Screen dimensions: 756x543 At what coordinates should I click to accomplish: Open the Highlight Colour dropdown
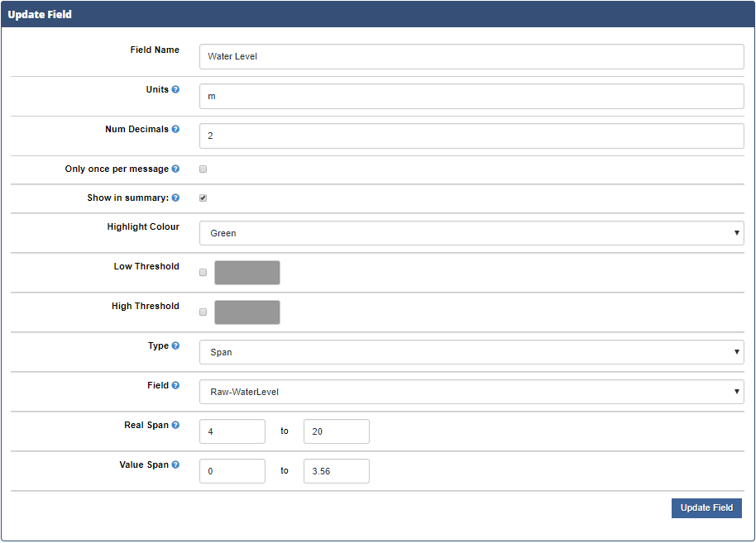click(x=471, y=233)
